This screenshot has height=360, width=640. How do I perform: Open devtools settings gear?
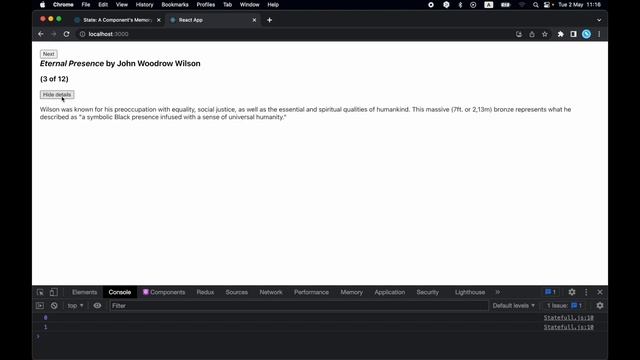(572, 292)
